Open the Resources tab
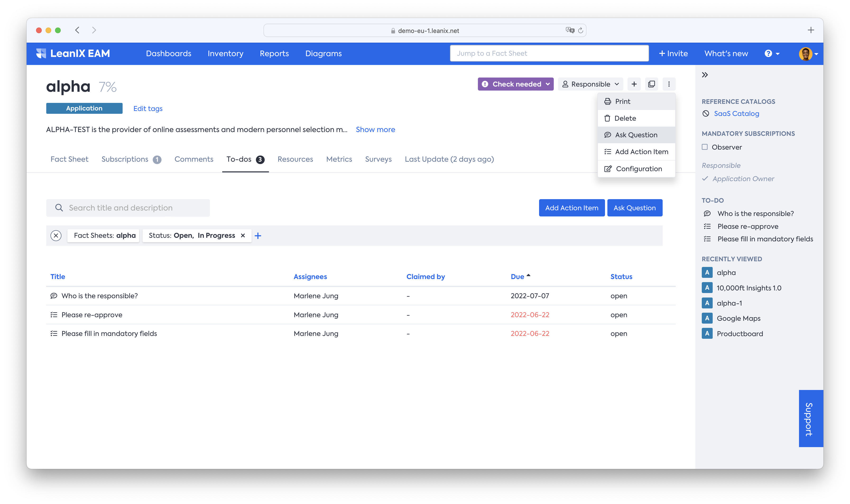Viewport: 850px width, 504px height. [x=295, y=159]
